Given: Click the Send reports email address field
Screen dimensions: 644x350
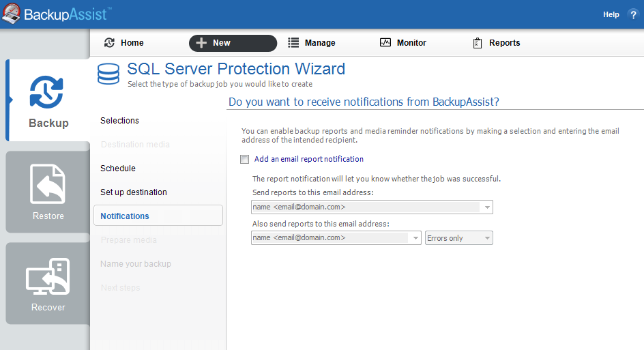Looking at the screenshot, I should coord(372,207).
